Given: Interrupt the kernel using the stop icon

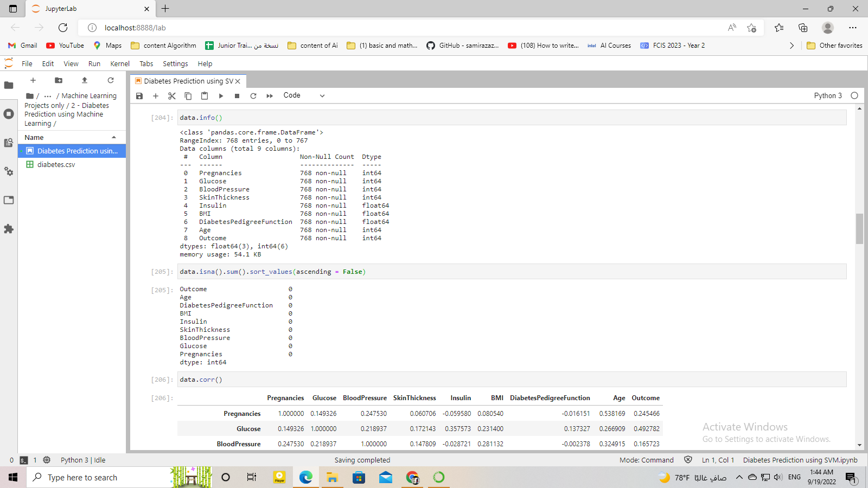Looking at the screenshot, I should tap(237, 95).
